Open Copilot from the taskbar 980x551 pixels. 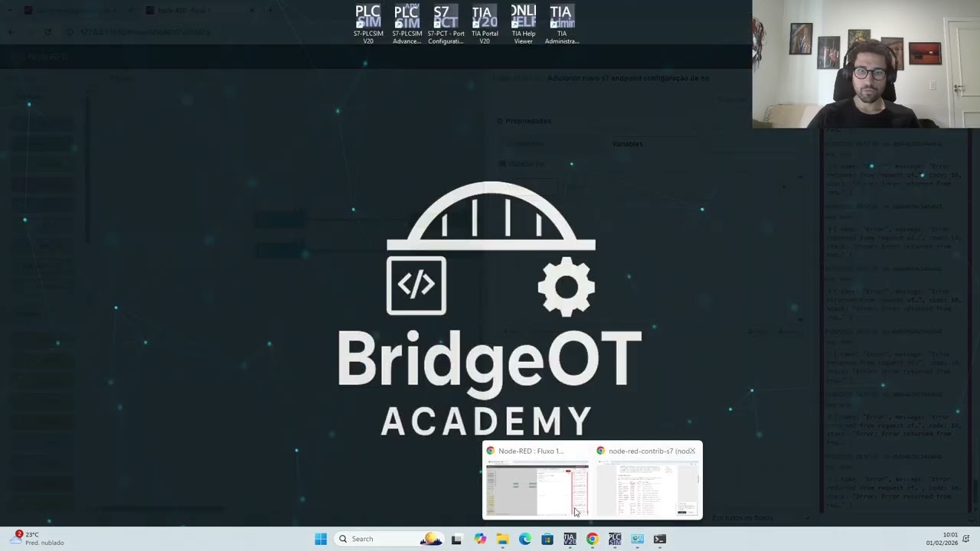pos(479,539)
